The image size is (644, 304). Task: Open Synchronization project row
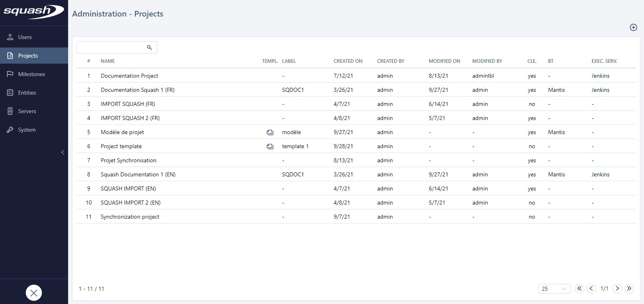[356, 217]
